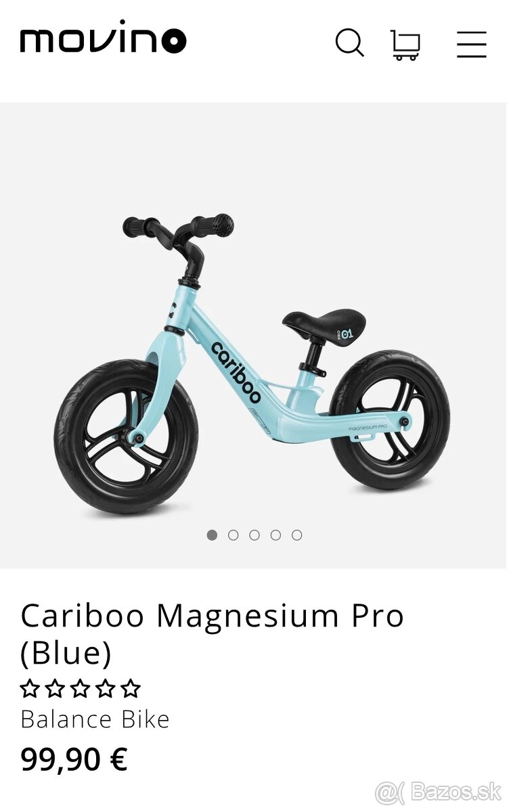Screen dimensions: 509x812
Task: Open the hamburger menu
Action: click(471, 45)
